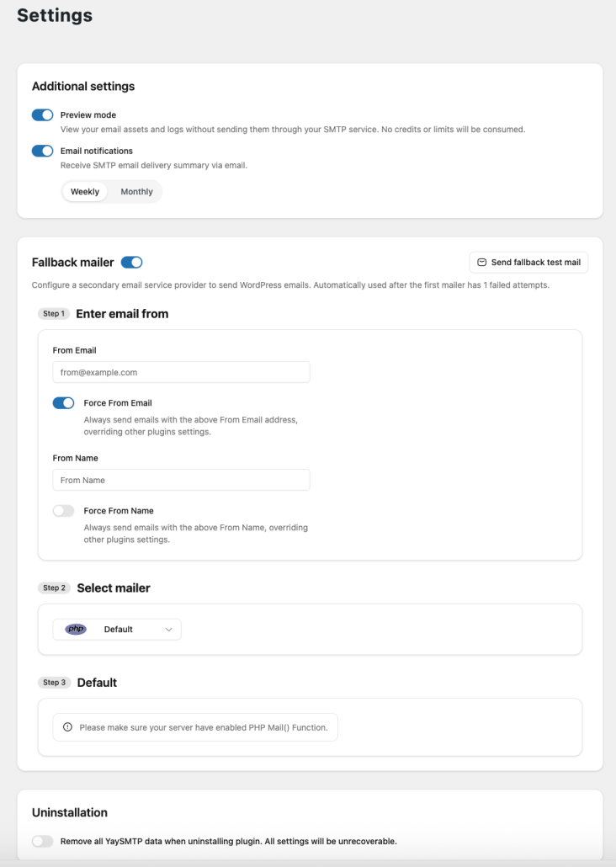Disable the Preview mode toggle
Screen dimensions: 616x867
point(41,114)
